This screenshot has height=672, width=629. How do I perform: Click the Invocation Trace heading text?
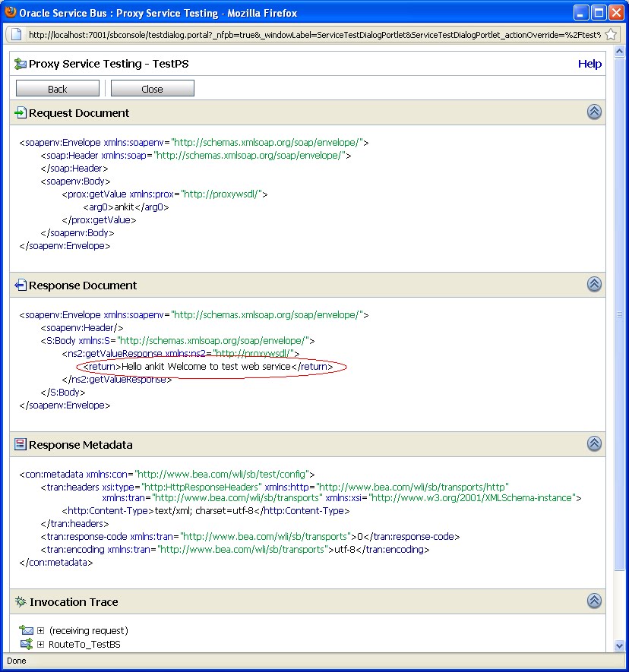pyautogui.click(x=74, y=602)
